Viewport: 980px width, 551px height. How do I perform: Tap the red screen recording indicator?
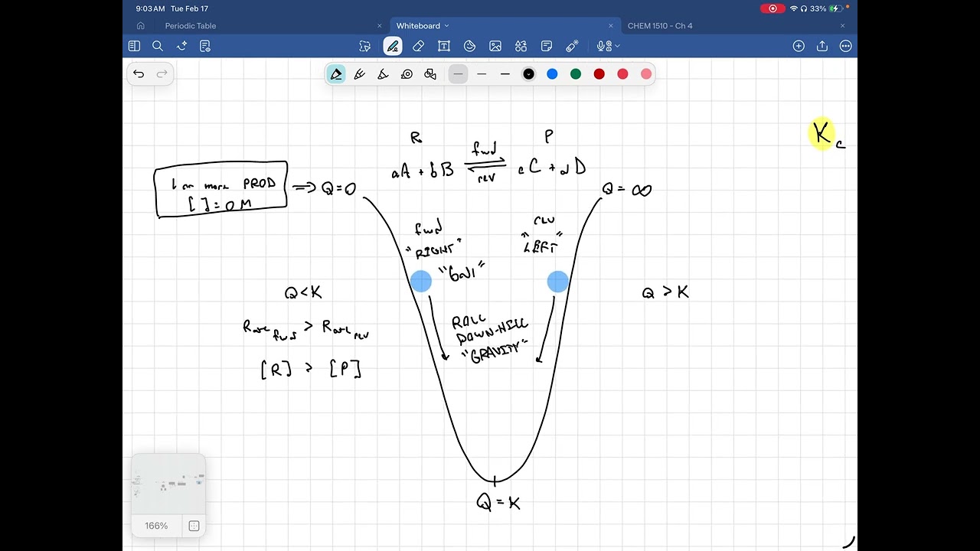coord(773,8)
